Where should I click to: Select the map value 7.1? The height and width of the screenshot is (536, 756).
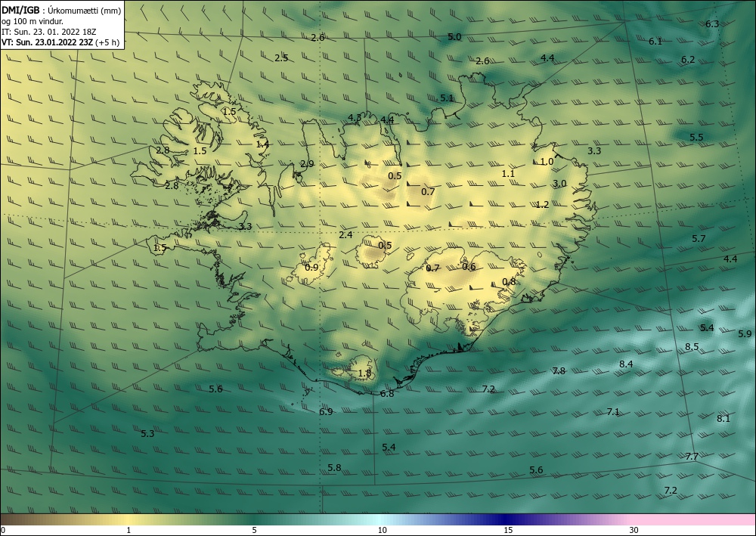[613, 412]
